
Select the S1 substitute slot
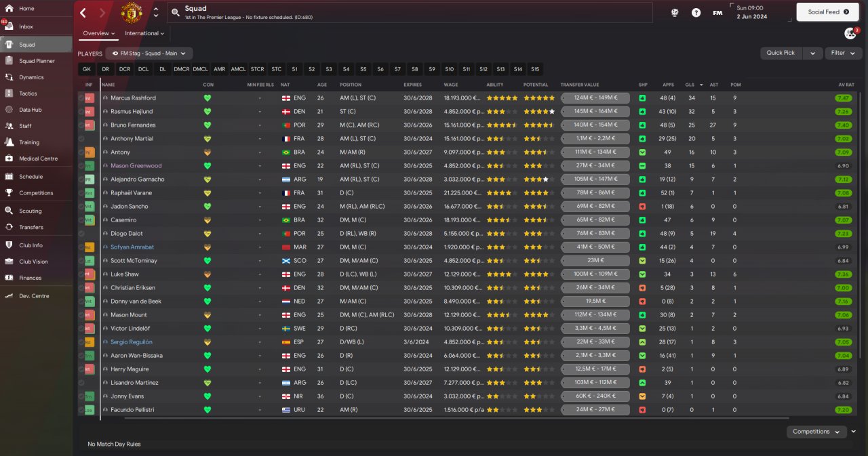294,69
